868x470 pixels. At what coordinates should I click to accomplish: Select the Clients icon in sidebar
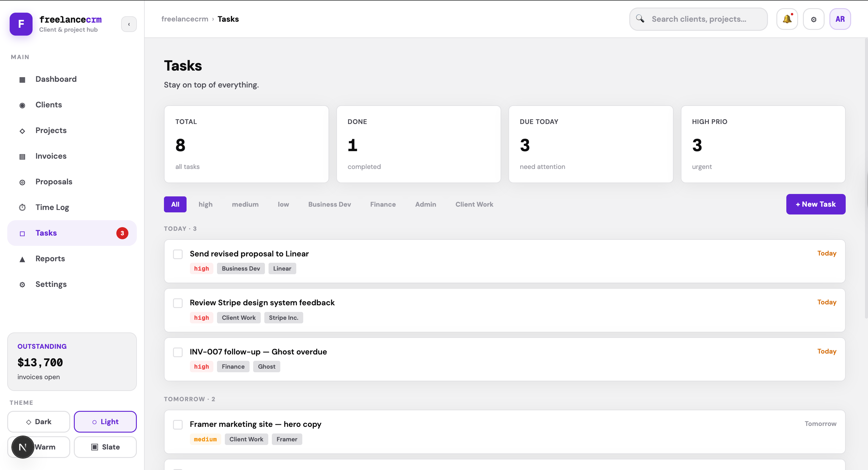(x=22, y=105)
